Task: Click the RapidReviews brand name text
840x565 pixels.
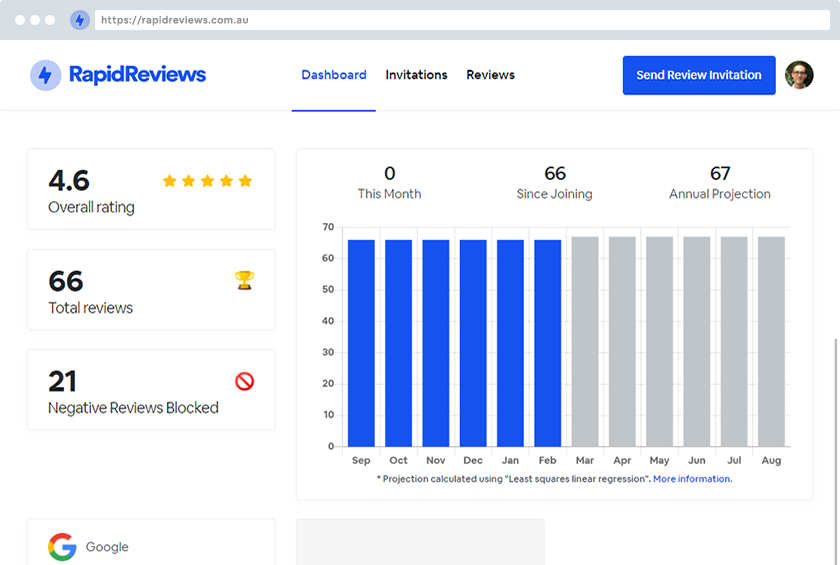Action: 137,74
